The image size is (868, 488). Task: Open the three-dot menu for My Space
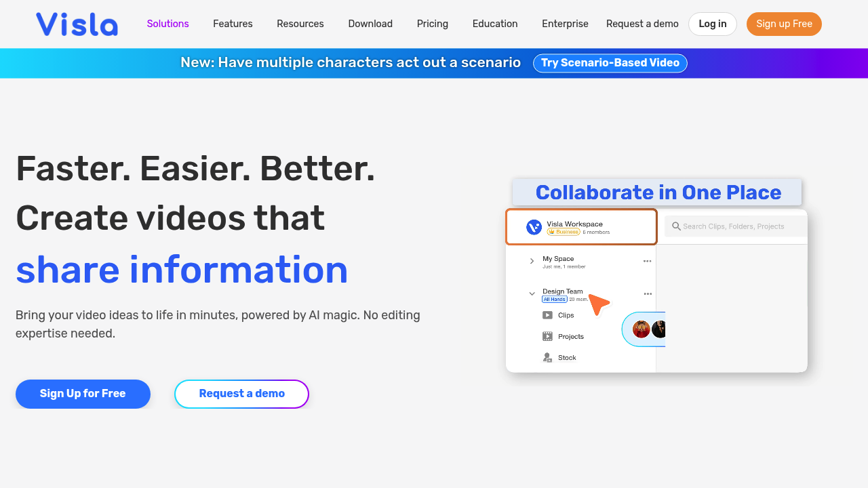tap(648, 261)
